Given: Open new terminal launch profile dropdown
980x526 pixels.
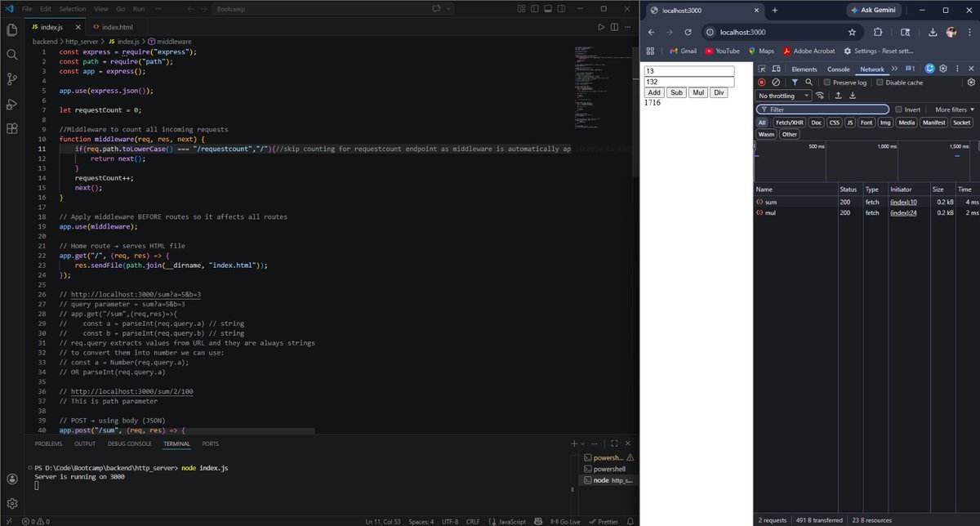Looking at the screenshot, I should point(582,444).
